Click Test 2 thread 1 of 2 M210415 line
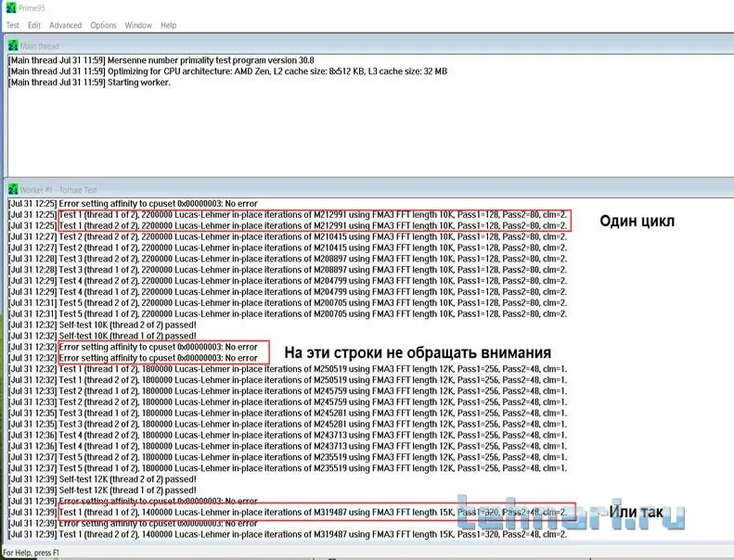Viewport: 734px width, 560px height. (288, 248)
